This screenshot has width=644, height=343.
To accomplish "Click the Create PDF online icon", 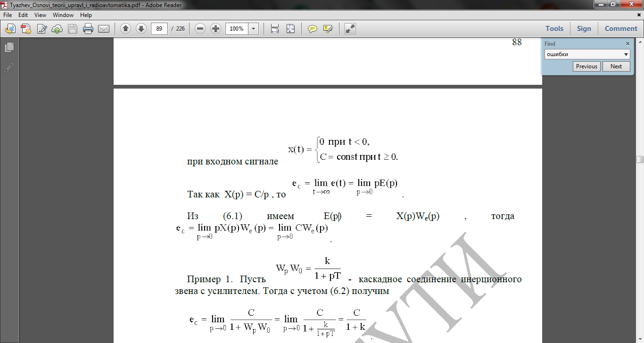I will coord(26,29).
